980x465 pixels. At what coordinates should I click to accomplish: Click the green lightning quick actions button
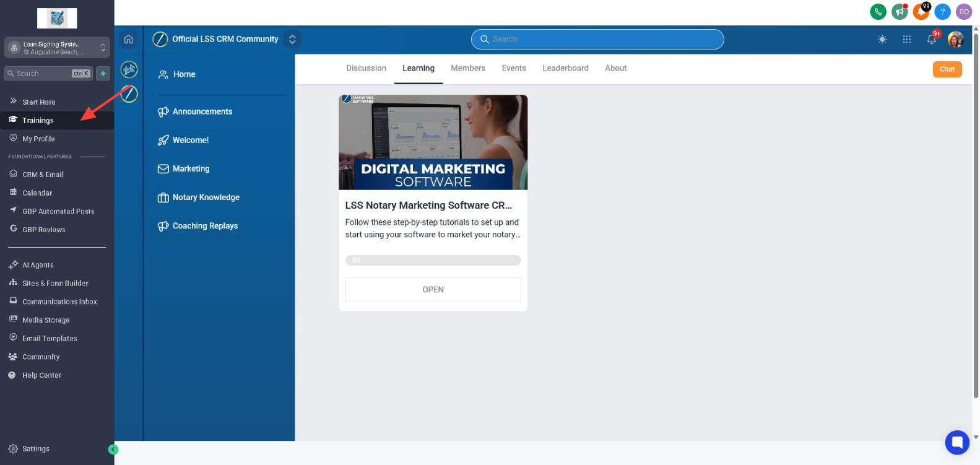coord(103,74)
